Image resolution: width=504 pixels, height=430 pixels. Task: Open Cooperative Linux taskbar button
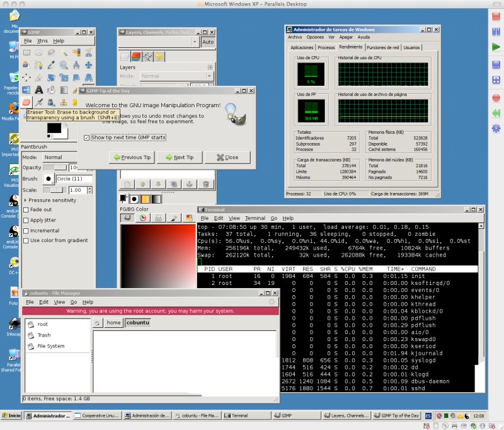tap(97, 415)
